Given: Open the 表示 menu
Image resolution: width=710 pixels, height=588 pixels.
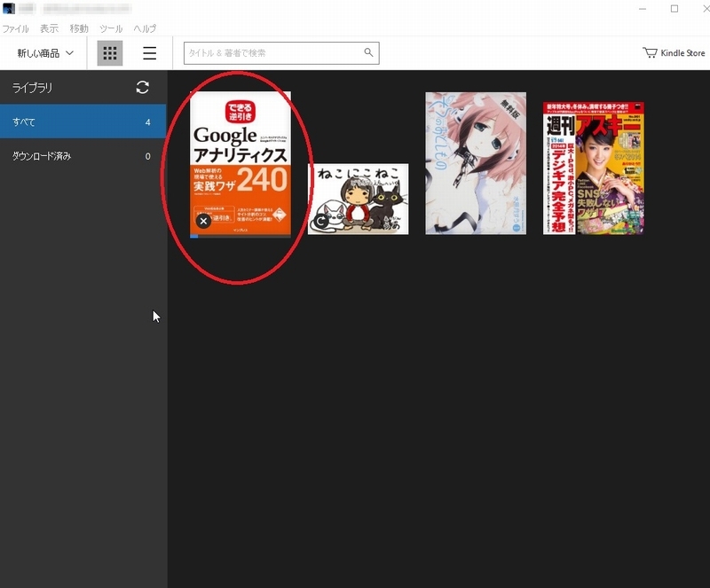Looking at the screenshot, I should (49, 28).
